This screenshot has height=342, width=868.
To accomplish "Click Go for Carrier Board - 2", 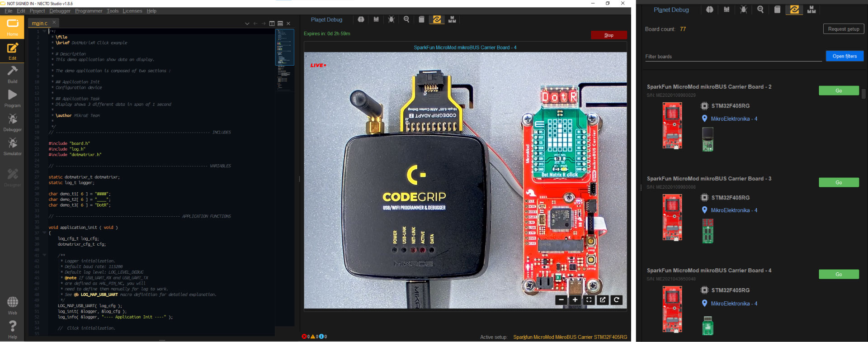I will [839, 90].
